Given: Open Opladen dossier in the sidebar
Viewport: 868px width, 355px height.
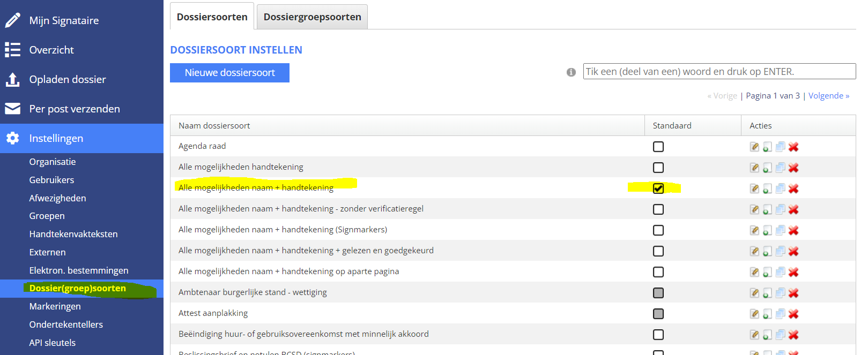Looking at the screenshot, I should (68, 79).
